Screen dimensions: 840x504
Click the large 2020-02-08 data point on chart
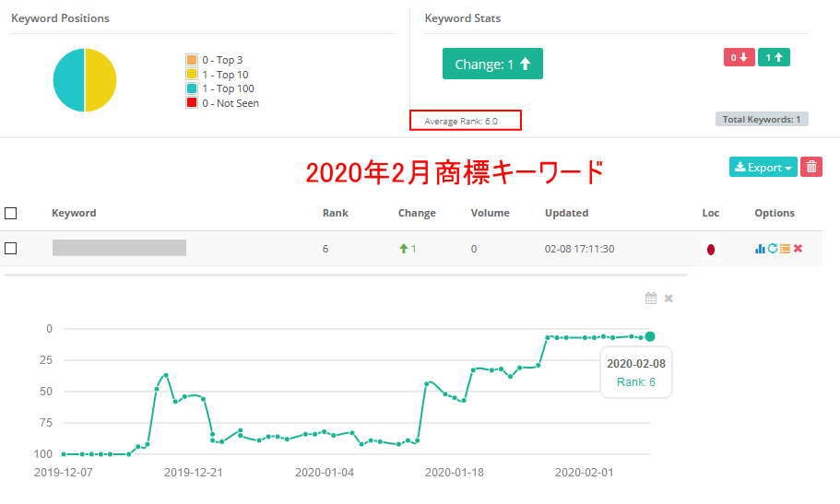pyautogui.click(x=650, y=336)
